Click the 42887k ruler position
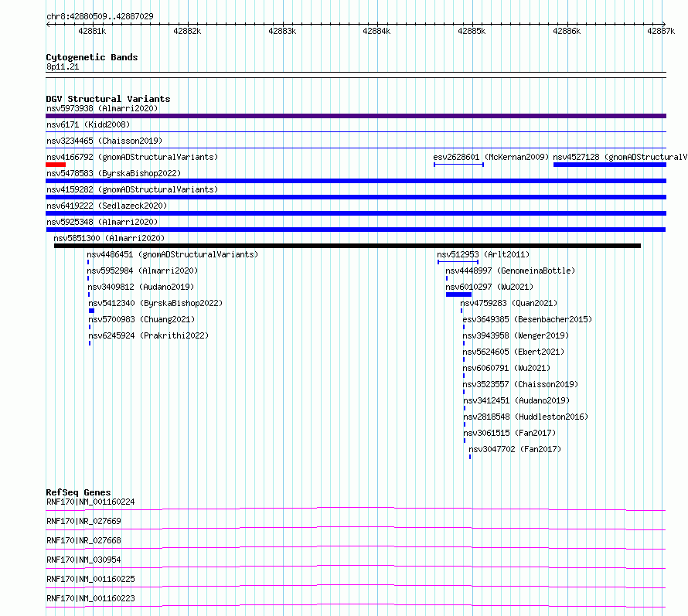 [x=661, y=31]
